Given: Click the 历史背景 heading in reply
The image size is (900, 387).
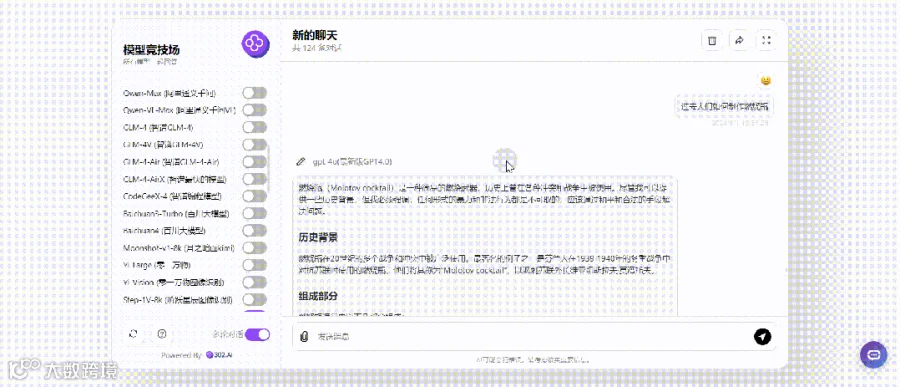Looking at the screenshot, I should (x=318, y=238).
